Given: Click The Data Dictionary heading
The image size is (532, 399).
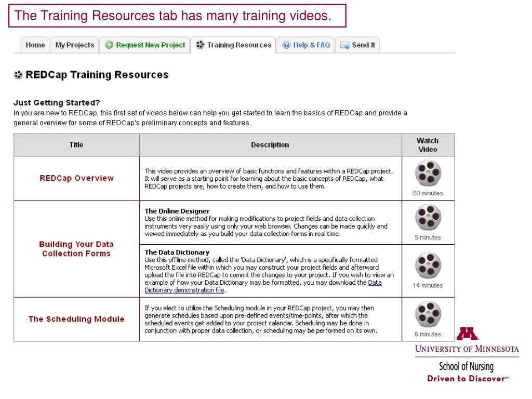Looking at the screenshot, I should (x=177, y=252).
